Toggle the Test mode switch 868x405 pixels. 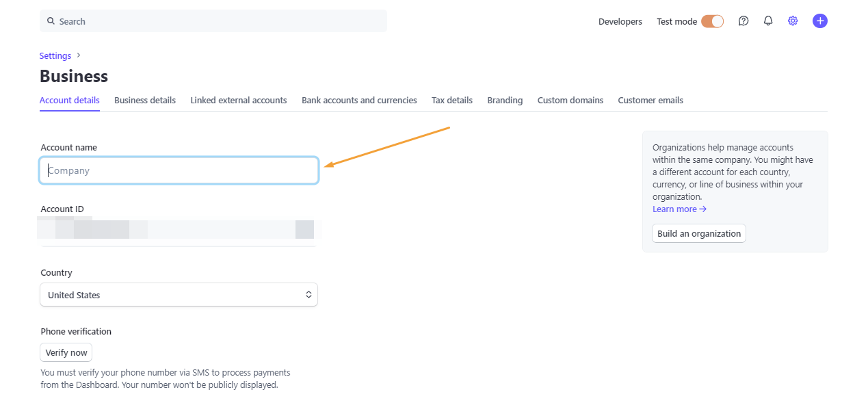pos(713,21)
